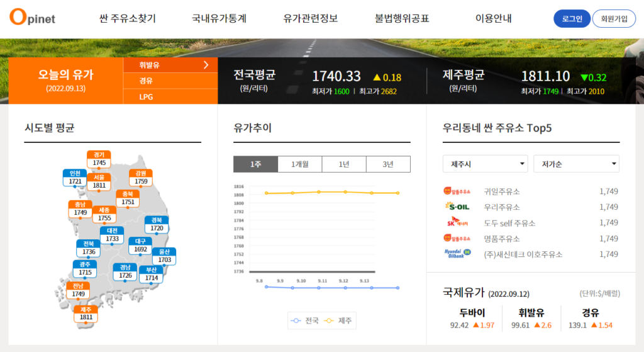Screen dimensions: 644x352
Task: Select 경남 1726 map marker
Action: [x=125, y=272]
